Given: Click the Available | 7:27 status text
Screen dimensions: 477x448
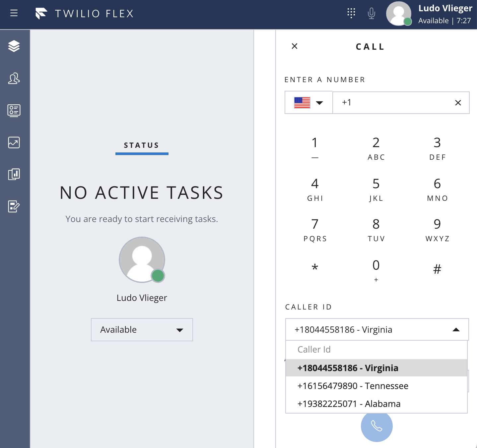Looking at the screenshot, I should (444, 21).
